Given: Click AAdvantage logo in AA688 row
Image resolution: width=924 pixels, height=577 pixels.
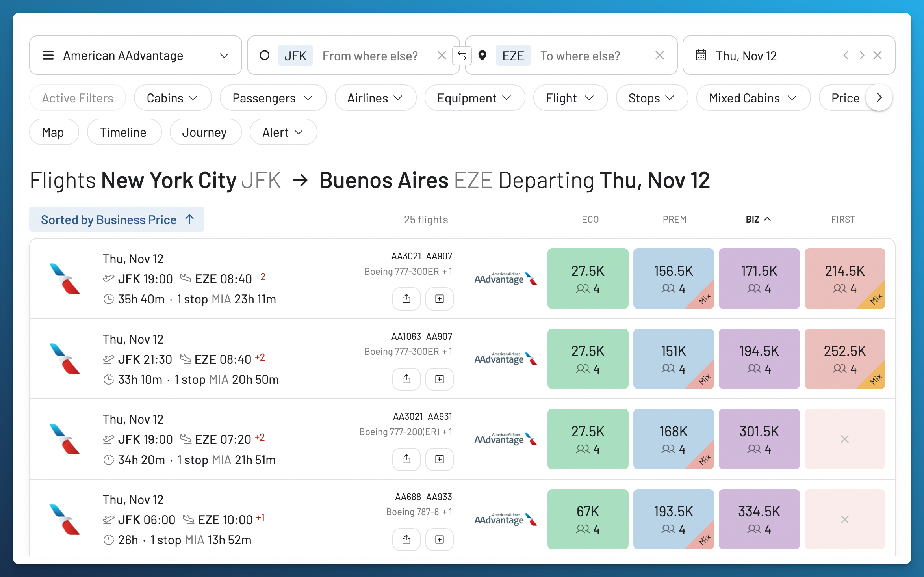Looking at the screenshot, I should 506,519.
